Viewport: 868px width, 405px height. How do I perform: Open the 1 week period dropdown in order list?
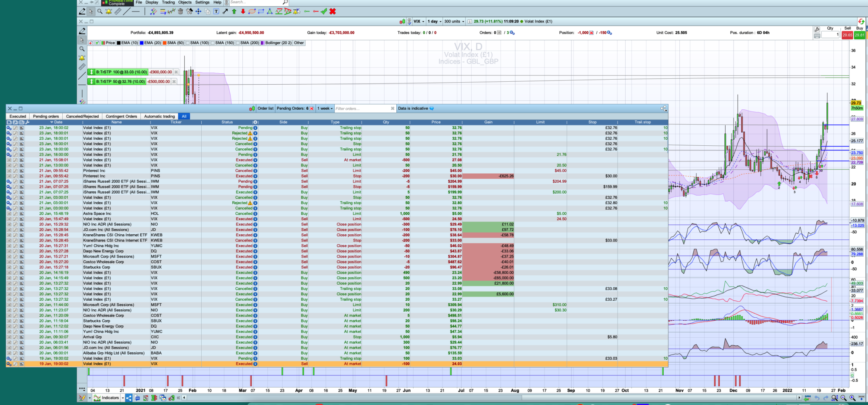point(325,108)
